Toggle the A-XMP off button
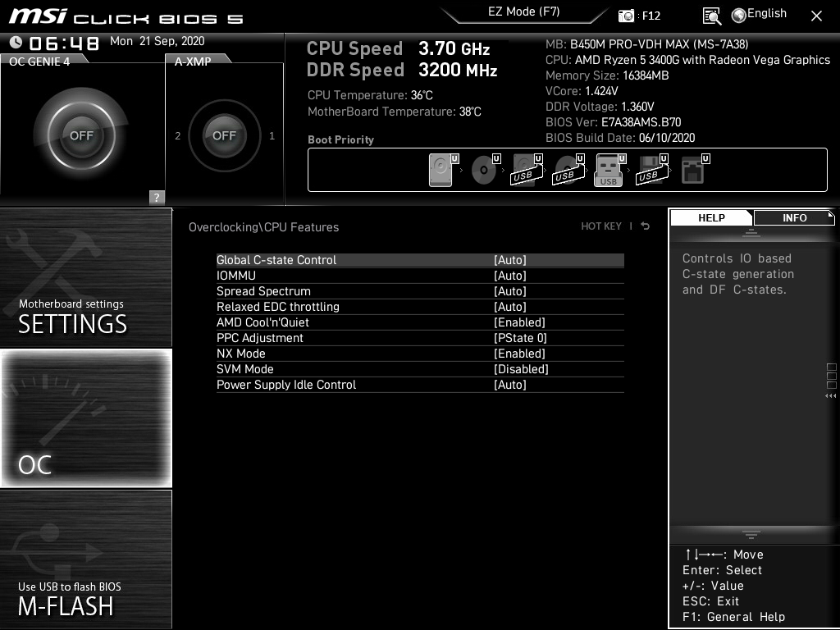 (x=224, y=135)
